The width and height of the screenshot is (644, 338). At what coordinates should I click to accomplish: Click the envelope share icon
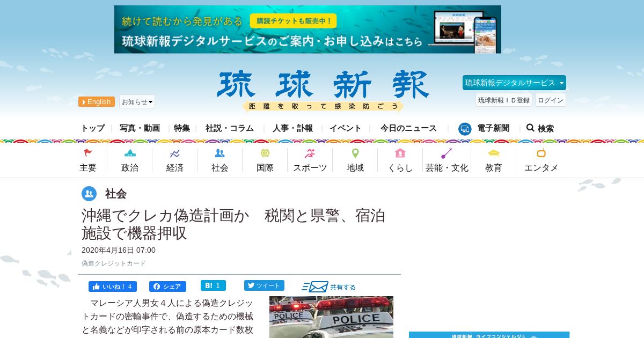point(315,287)
